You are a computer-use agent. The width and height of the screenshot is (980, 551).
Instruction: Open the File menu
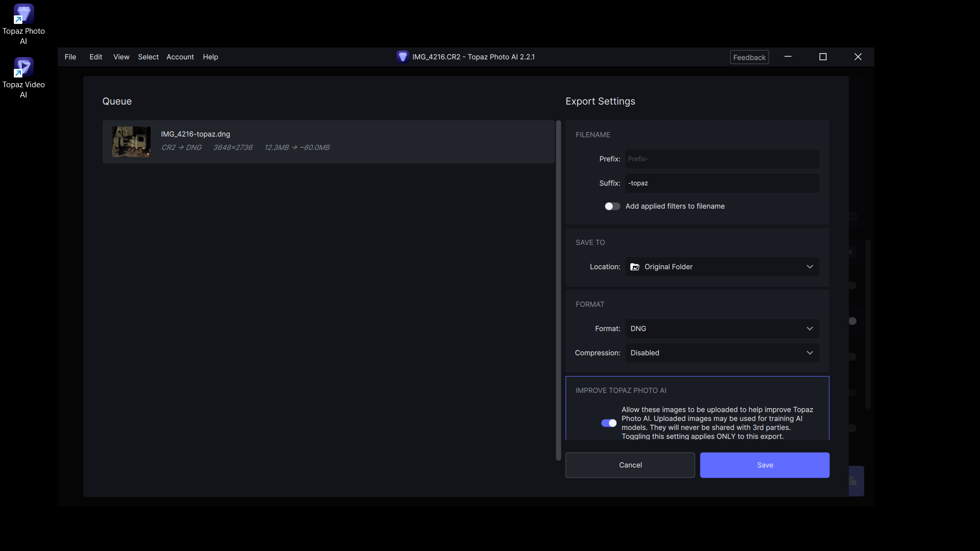click(70, 57)
